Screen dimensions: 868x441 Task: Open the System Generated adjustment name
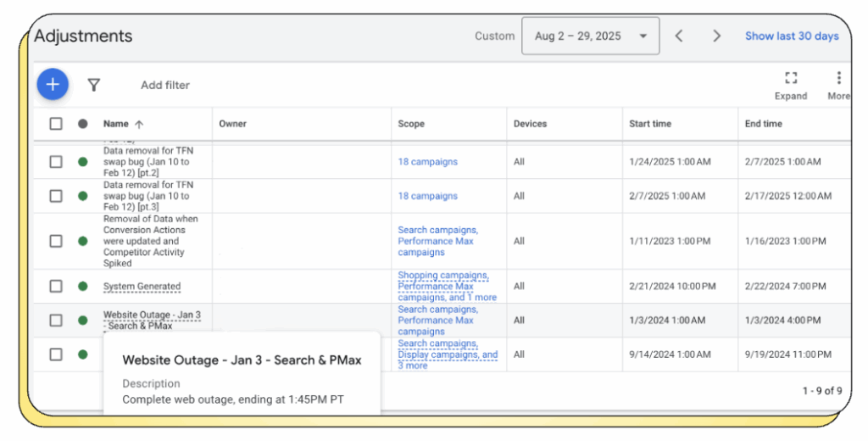point(142,287)
